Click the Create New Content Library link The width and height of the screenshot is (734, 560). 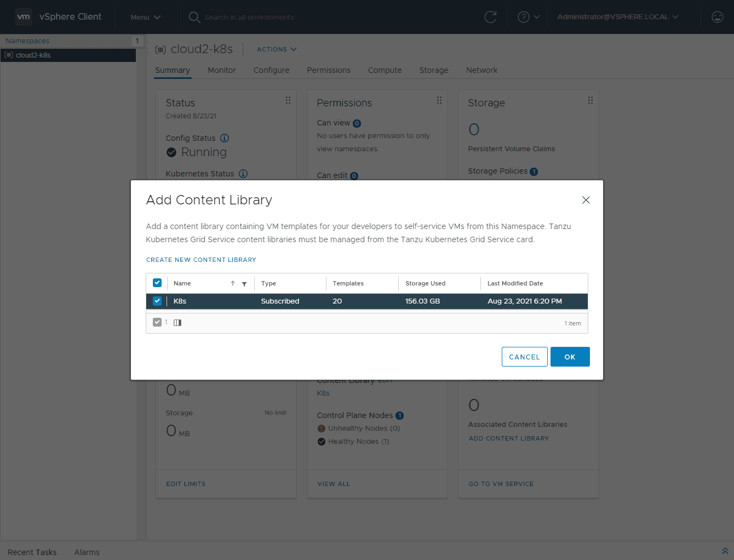tap(201, 260)
